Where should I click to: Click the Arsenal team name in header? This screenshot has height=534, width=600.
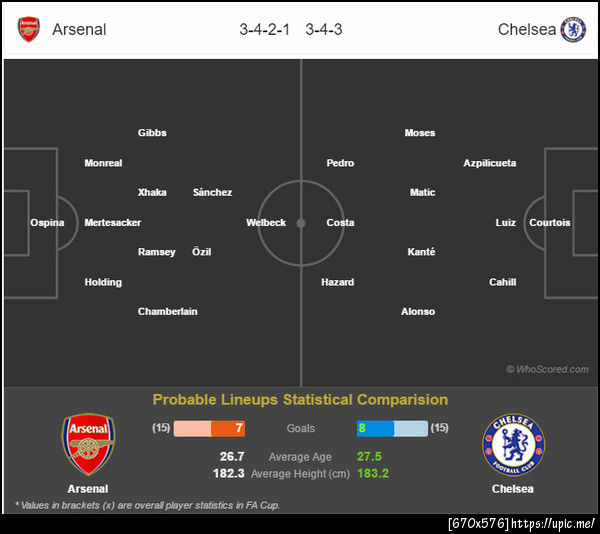click(78, 29)
